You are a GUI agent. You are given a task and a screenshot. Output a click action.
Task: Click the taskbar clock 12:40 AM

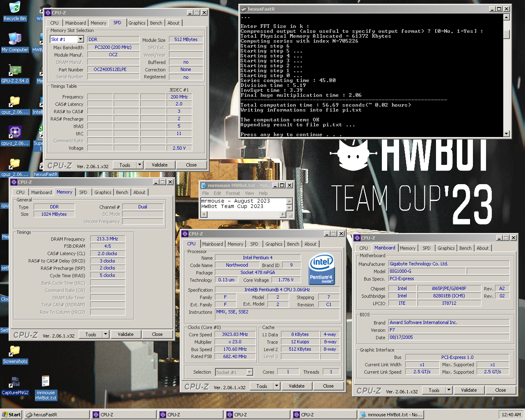click(x=511, y=415)
